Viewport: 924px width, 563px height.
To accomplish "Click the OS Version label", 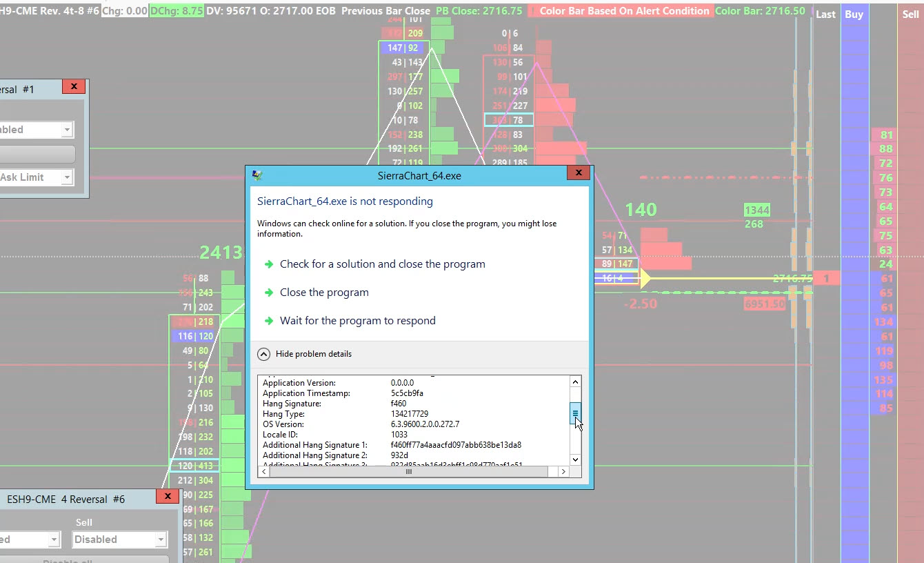I will point(283,424).
